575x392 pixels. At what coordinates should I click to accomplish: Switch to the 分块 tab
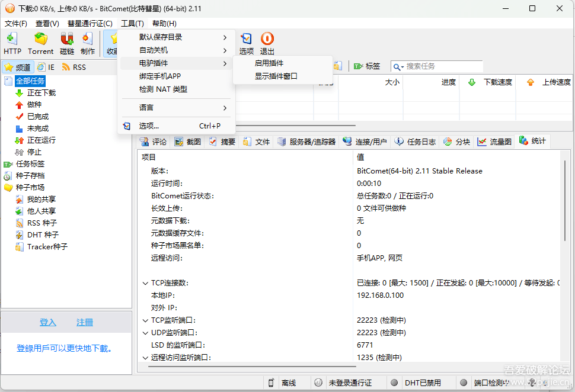(x=456, y=142)
